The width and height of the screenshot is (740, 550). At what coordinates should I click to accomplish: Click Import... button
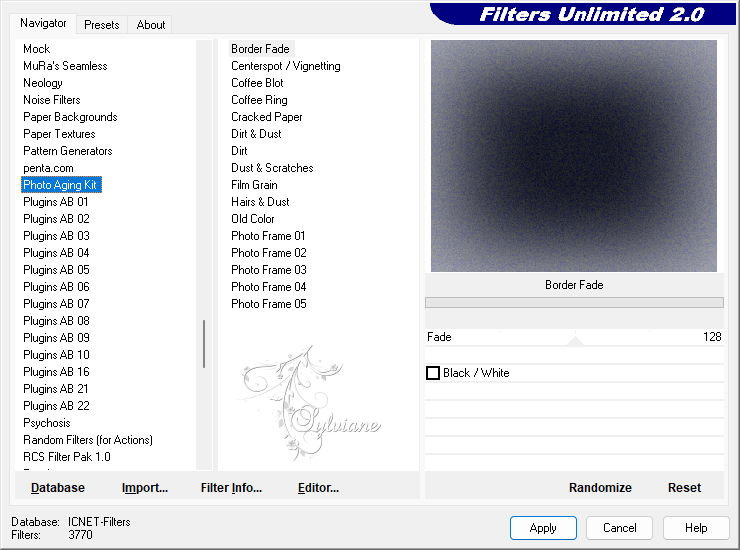145,488
